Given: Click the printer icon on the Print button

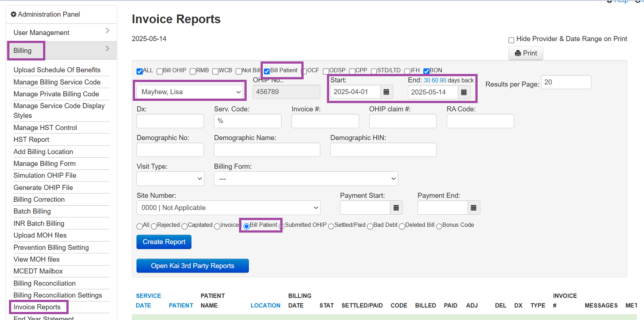Looking at the screenshot, I should point(517,53).
